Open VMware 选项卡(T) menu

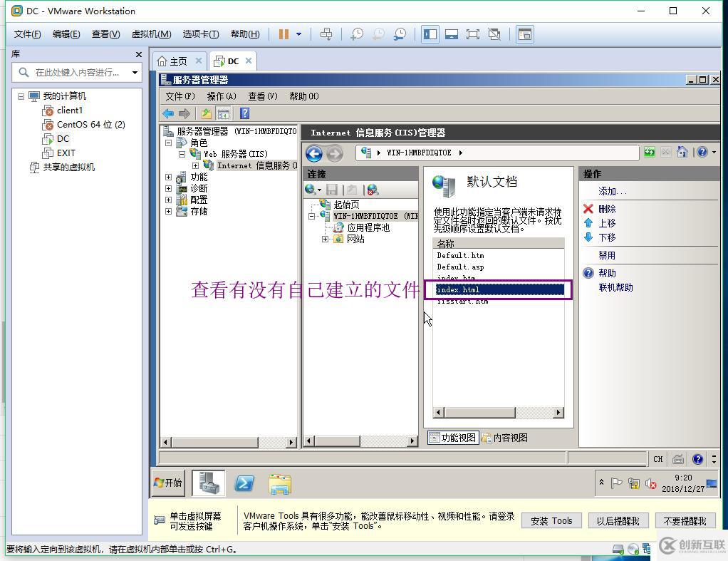201,34
